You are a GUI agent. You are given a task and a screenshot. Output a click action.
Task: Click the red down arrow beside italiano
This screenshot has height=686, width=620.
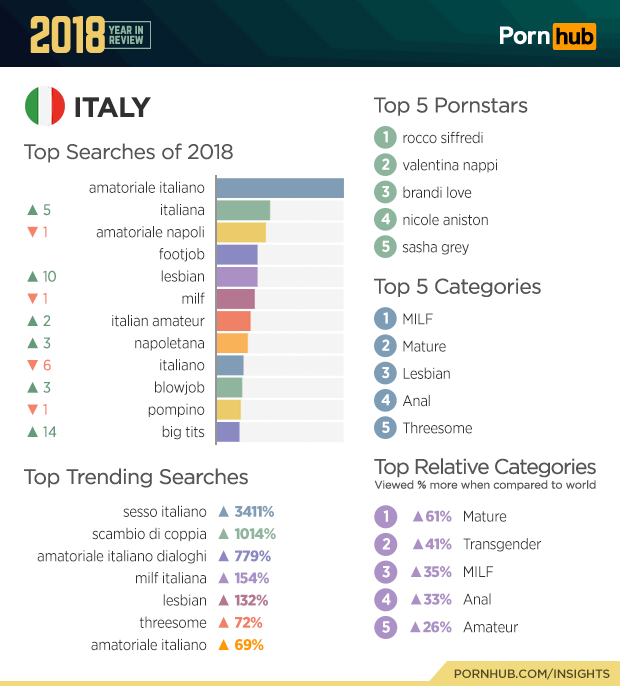33,366
